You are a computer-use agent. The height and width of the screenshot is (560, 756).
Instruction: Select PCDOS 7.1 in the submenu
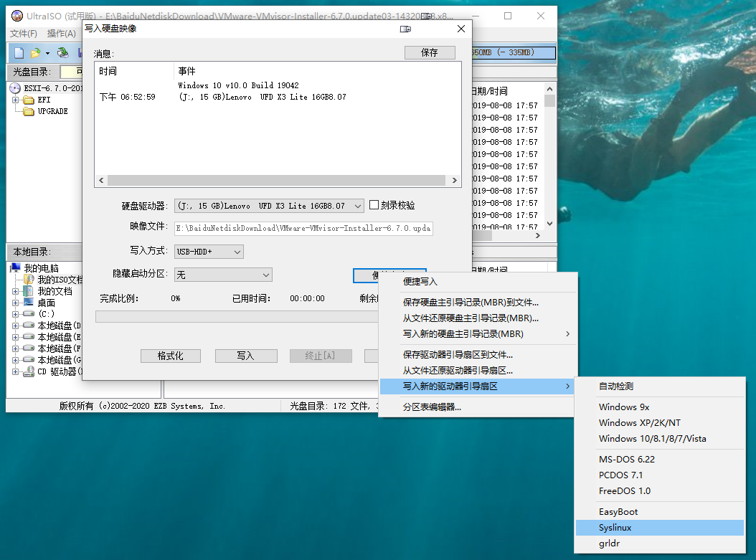point(660,475)
